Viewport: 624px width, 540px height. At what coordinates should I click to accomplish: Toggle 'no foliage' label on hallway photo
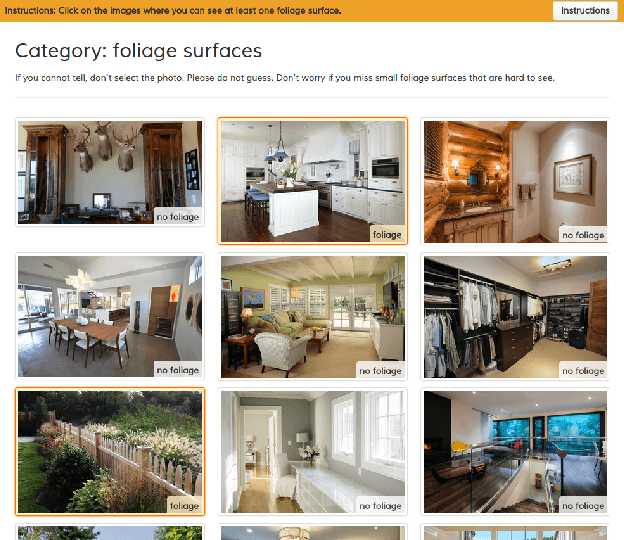[x=380, y=505]
